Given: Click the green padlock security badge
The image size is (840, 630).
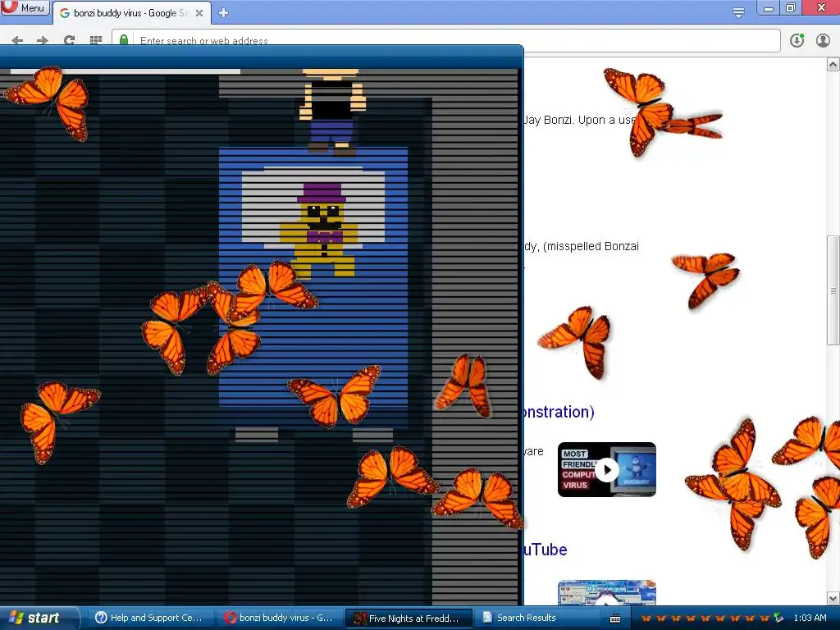Looking at the screenshot, I should [124, 40].
